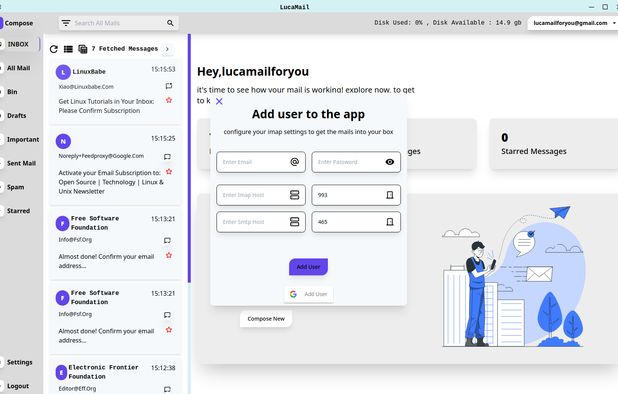618x394 pixels.
Task: Click the search filter icon
Action: [66, 23]
